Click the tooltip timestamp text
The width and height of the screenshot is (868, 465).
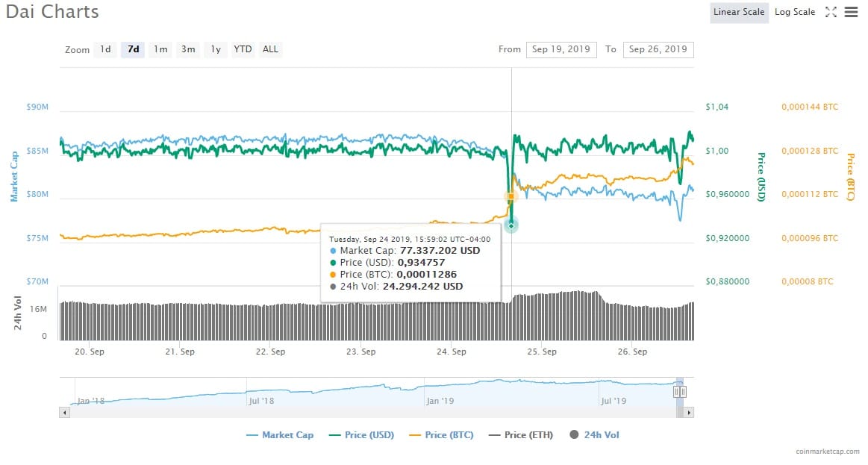click(x=410, y=239)
